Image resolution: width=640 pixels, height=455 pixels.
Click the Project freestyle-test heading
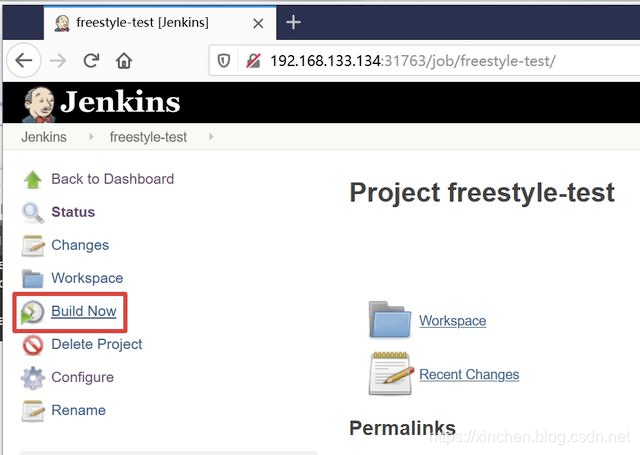[482, 193]
